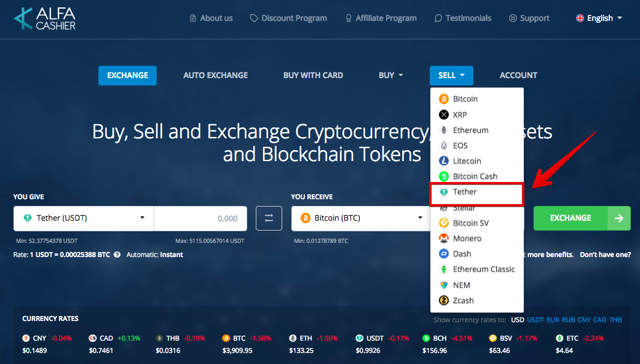Screen dimensions: 640x364
Task: Click the Max: 5115.00567014 USDT text
Action: point(210,241)
